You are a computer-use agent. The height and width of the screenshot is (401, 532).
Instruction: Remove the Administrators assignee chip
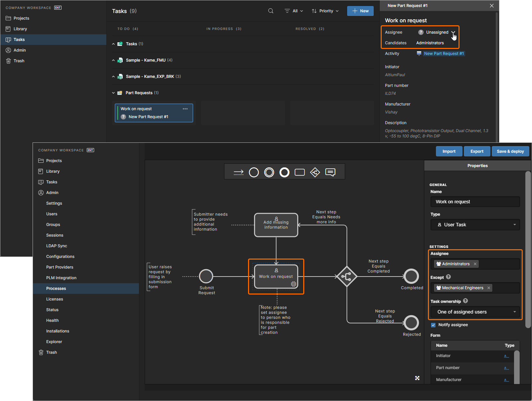475,264
